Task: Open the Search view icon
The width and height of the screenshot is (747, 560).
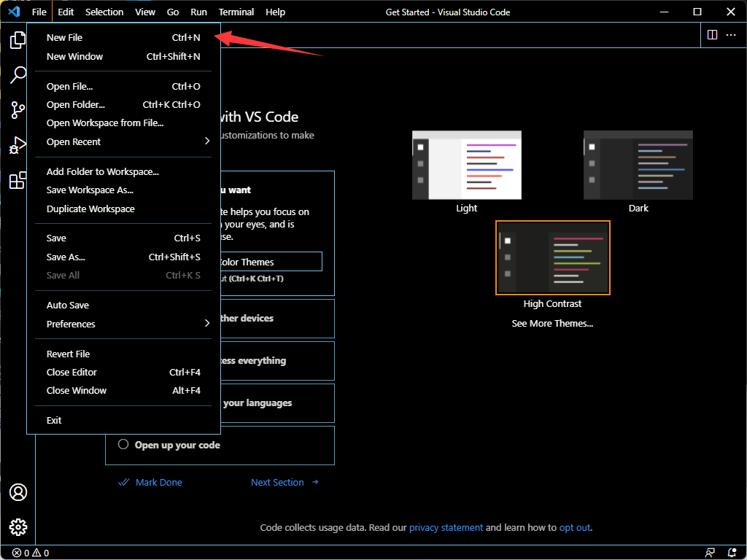Action: (18, 75)
